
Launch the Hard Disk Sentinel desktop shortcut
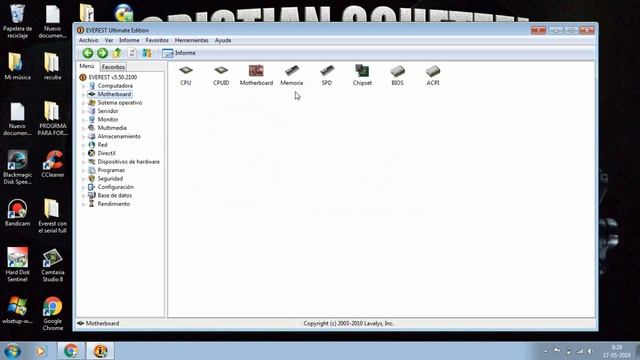coord(17,264)
